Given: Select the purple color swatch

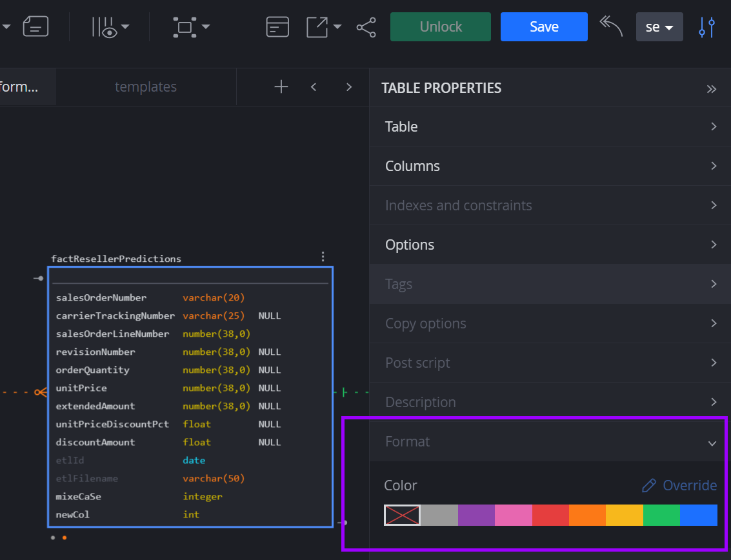Looking at the screenshot, I should (476, 515).
